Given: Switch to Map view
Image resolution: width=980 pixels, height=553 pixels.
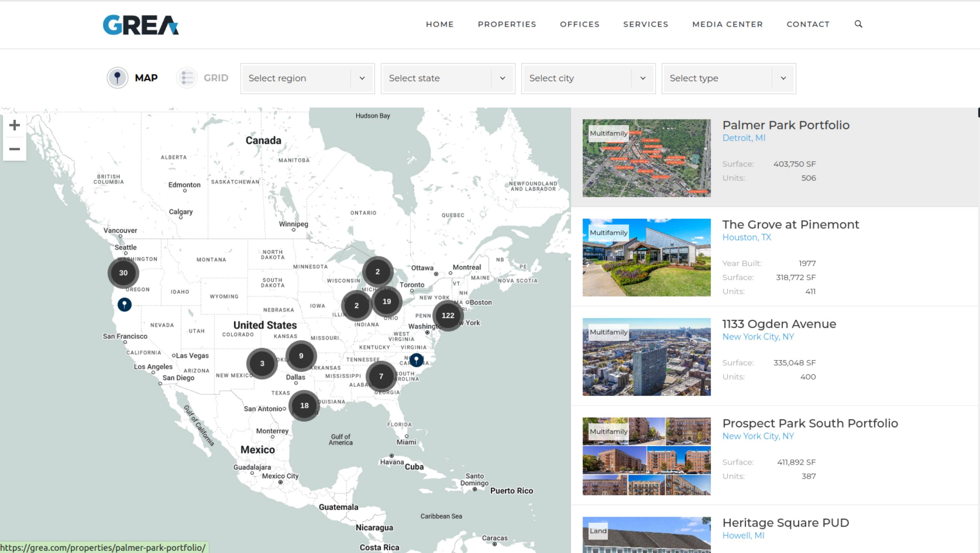Looking at the screenshot, I should pos(132,78).
